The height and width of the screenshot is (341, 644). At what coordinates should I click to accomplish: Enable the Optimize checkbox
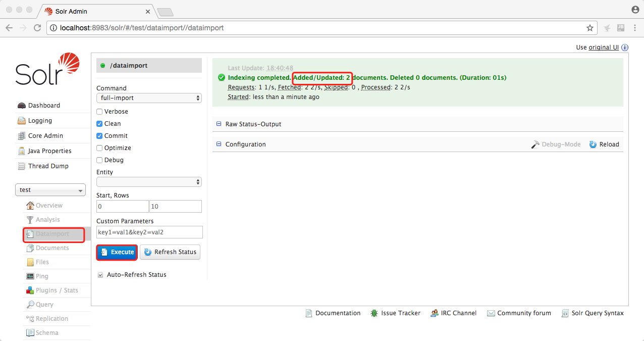(99, 148)
